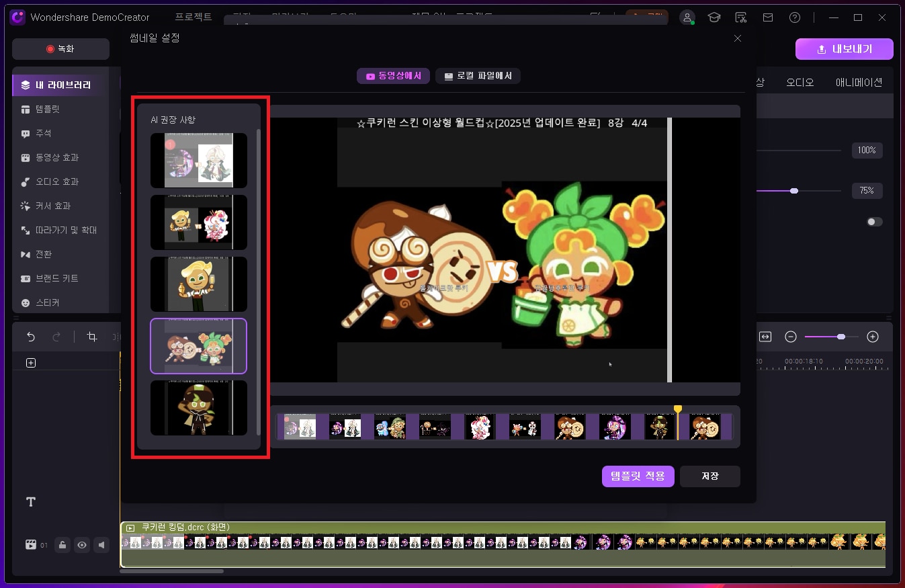Open 프로젝트 menu in title bar
The image size is (905, 588).
coord(193,17)
